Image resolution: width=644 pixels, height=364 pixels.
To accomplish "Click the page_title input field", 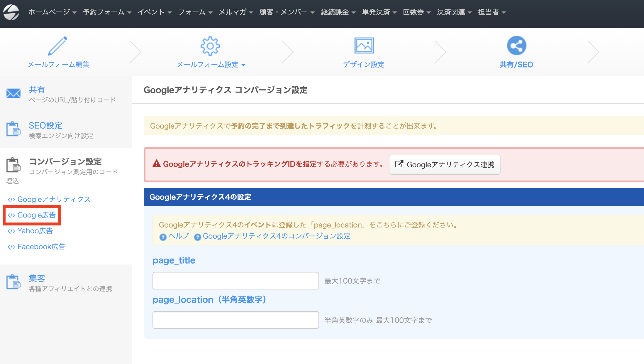I will point(235,281).
